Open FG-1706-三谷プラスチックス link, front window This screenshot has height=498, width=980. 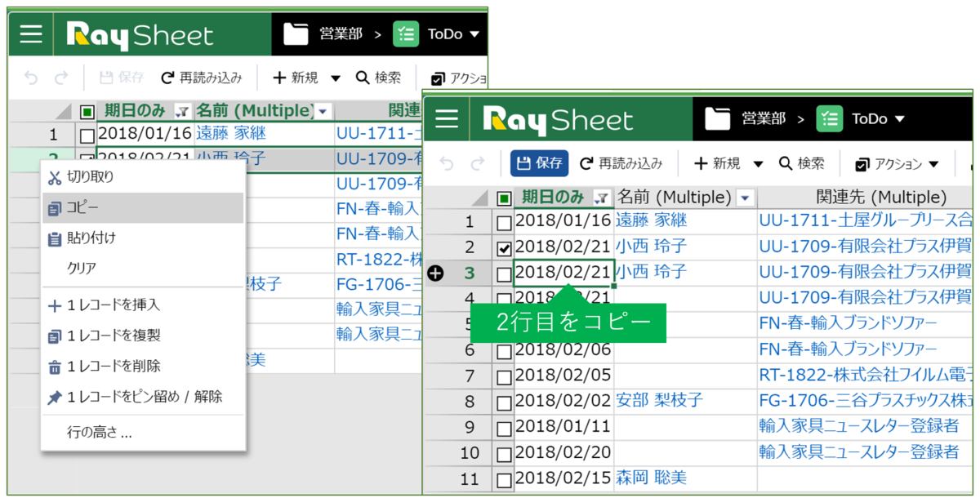click(865, 401)
